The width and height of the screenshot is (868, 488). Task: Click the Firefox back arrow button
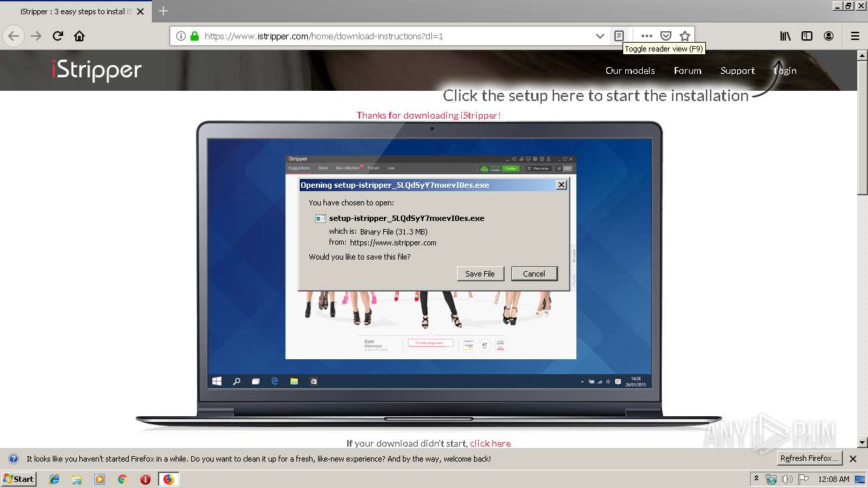tap(14, 36)
